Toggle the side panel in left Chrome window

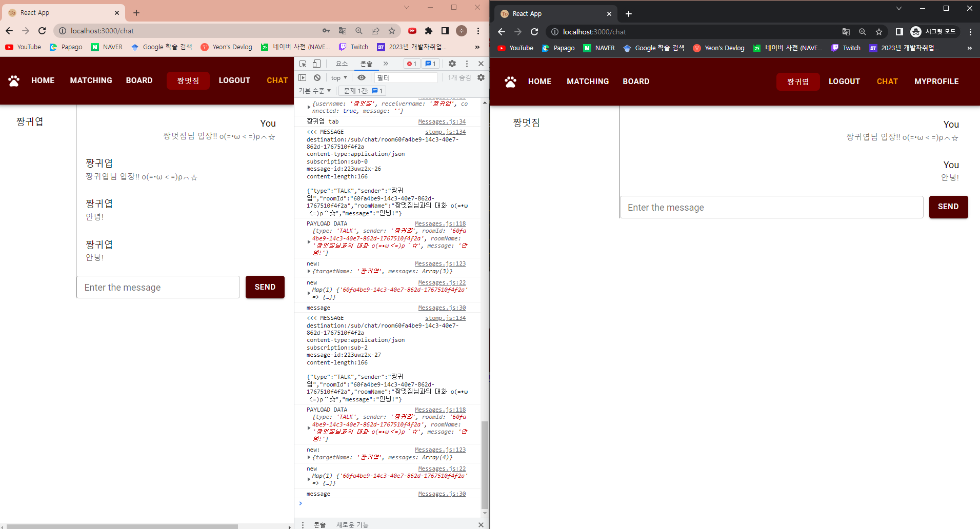[x=445, y=31]
